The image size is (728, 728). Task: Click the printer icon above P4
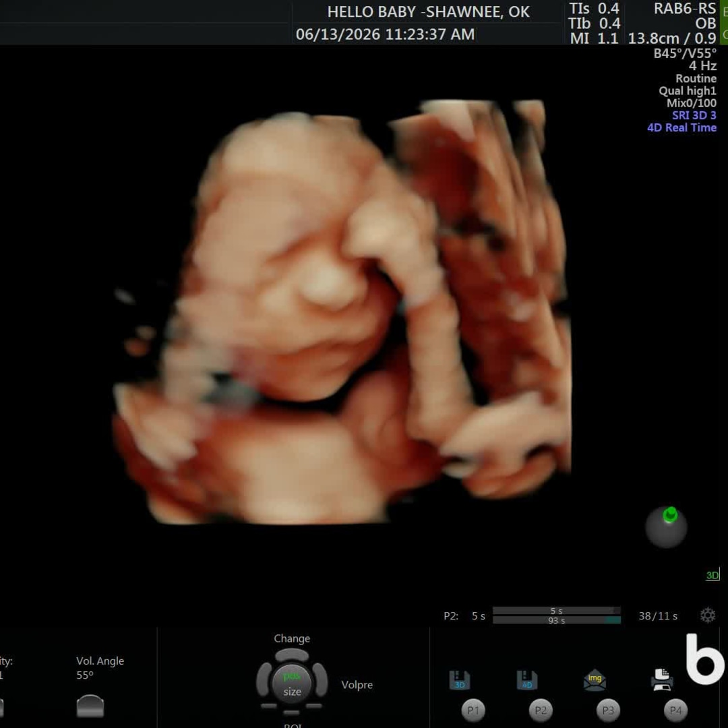(x=662, y=679)
